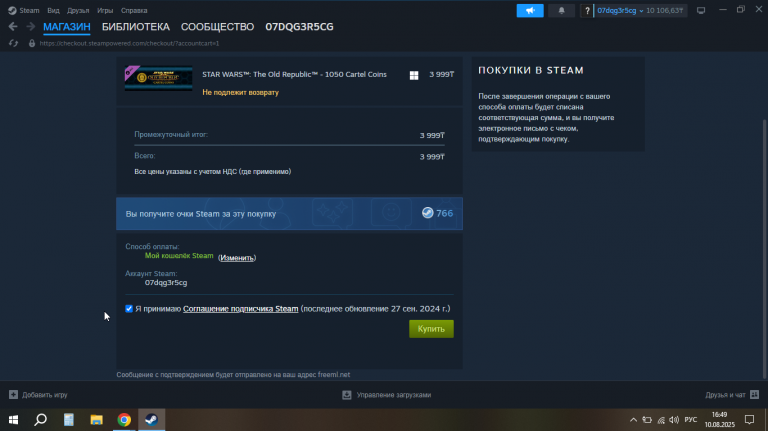Screen dimensions: 768x431
Task: Click the announcements megaphone icon
Action: (x=530, y=10)
